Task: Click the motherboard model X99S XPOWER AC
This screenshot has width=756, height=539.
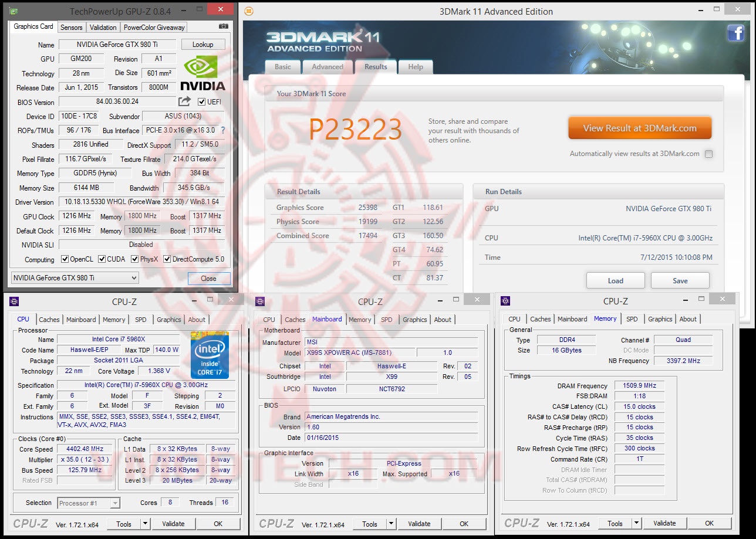Action: pyautogui.click(x=360, y=352)
